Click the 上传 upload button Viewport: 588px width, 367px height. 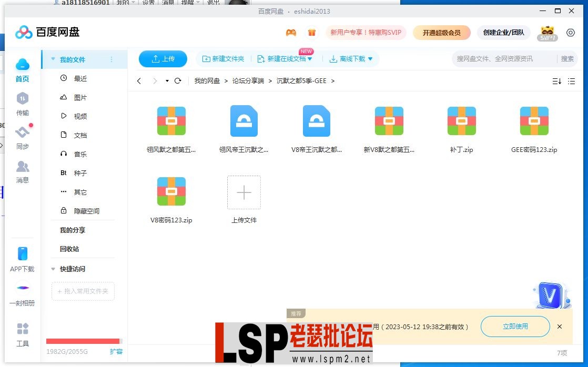pyautogui.click(x=163, y=59)
